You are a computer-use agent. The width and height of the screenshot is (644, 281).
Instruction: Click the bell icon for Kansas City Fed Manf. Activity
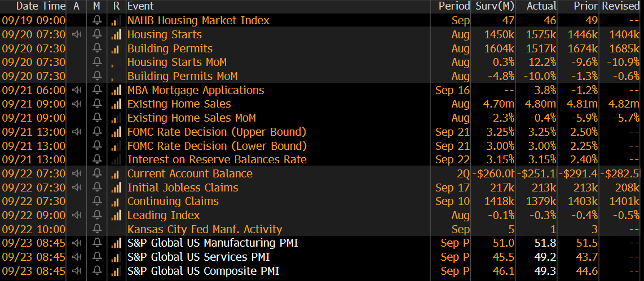pos(97,230)
